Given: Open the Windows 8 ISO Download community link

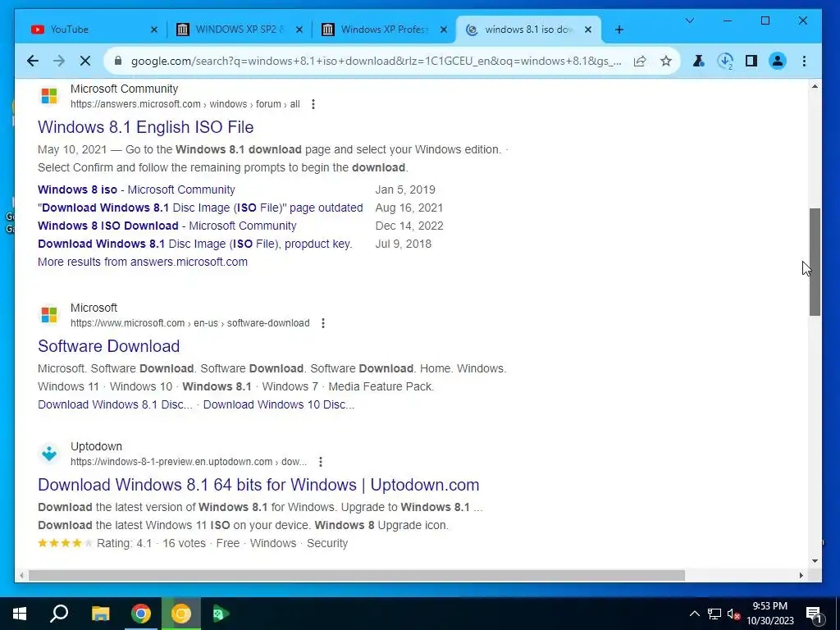Looking at the screenshot, I should tap(167, 226).
